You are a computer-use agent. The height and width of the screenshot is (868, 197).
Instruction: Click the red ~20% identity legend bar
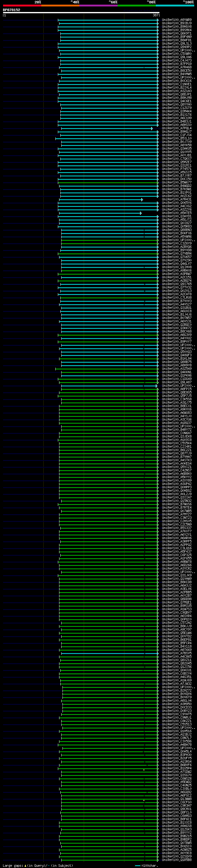(x=22, y=6)
